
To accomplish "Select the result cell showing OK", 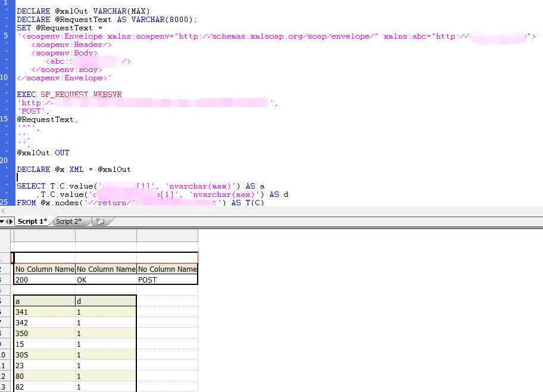I will [106, 280].
